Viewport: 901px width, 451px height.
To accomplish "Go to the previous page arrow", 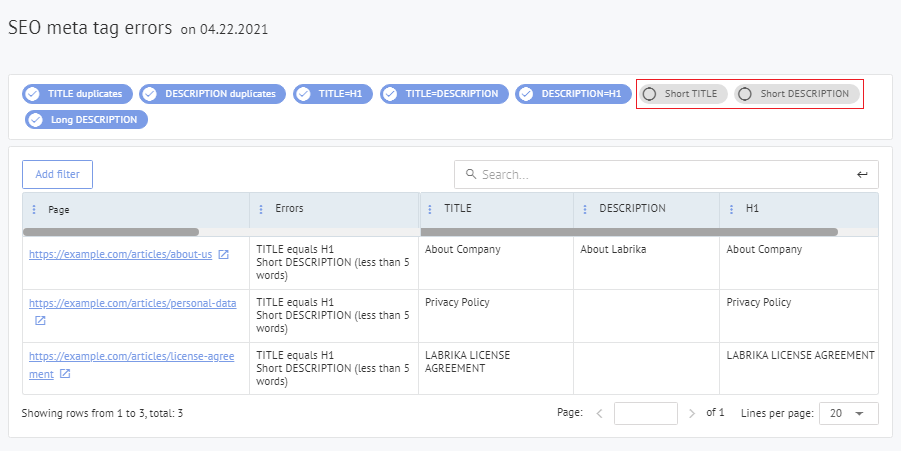I will click(599, 413).
